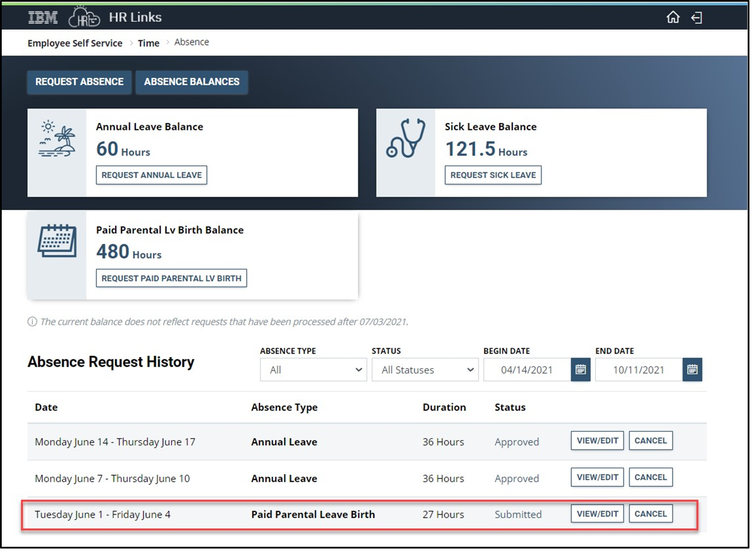
Task: Navigate to Time breadcrumb link
Action: [x=148, y=43]
